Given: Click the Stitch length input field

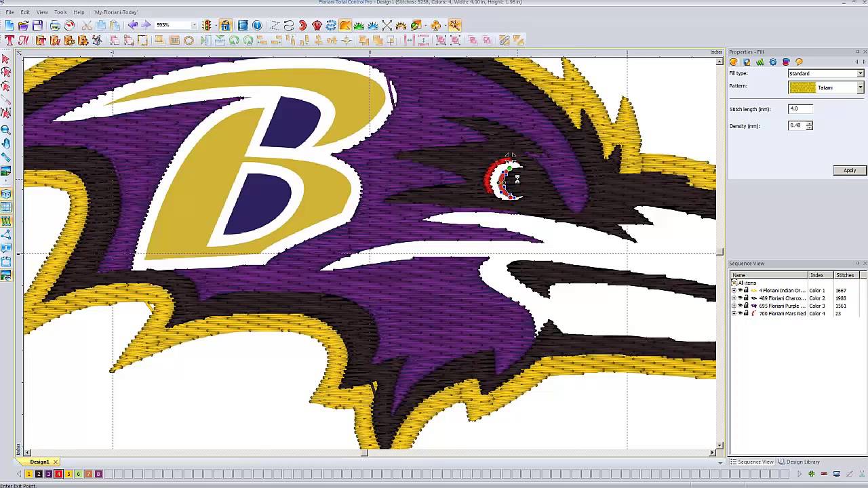Looking at the screenshot, I should (x=800, y=109).
